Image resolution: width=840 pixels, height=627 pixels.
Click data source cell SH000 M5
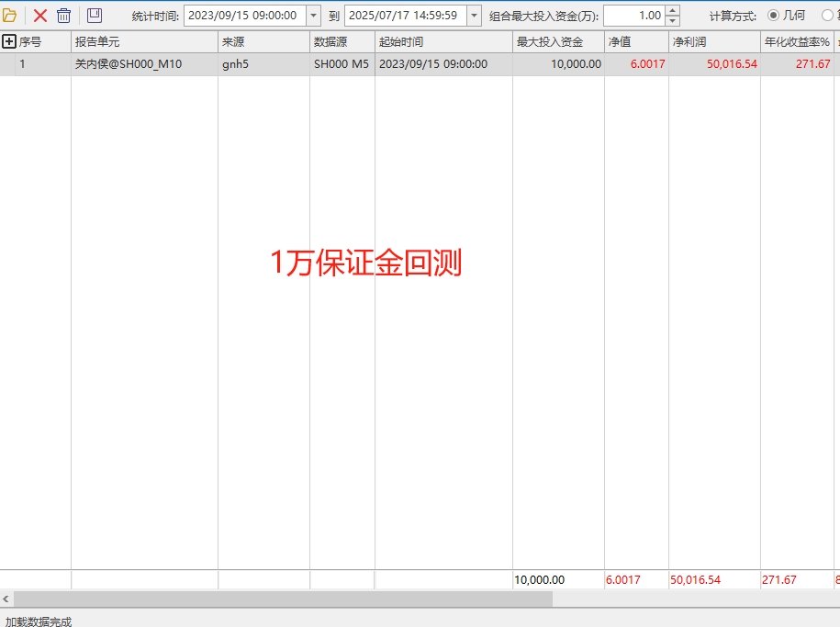coord(342,64)
